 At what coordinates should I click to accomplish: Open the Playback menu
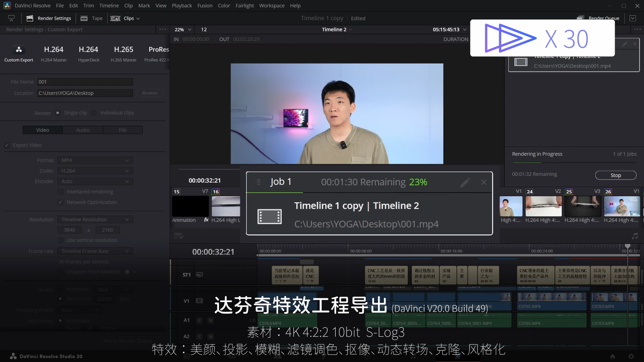pyautogui.click(x=182, y=6)
